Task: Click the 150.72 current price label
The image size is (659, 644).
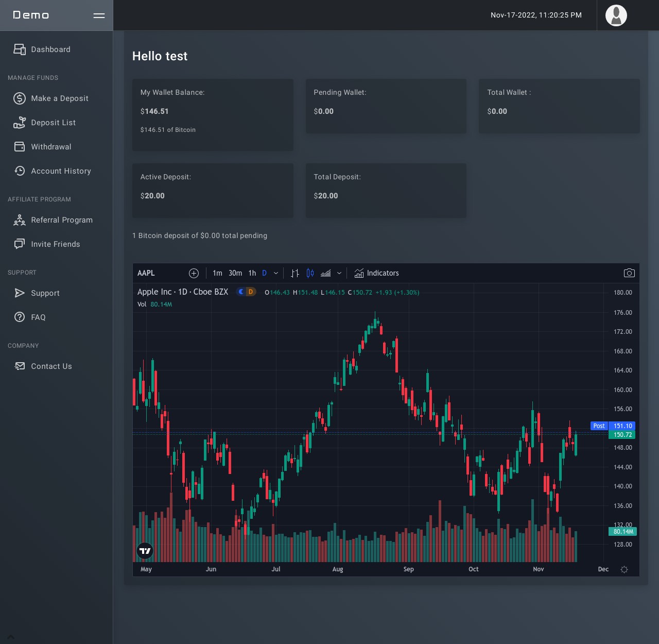Action: pos(622,435)
